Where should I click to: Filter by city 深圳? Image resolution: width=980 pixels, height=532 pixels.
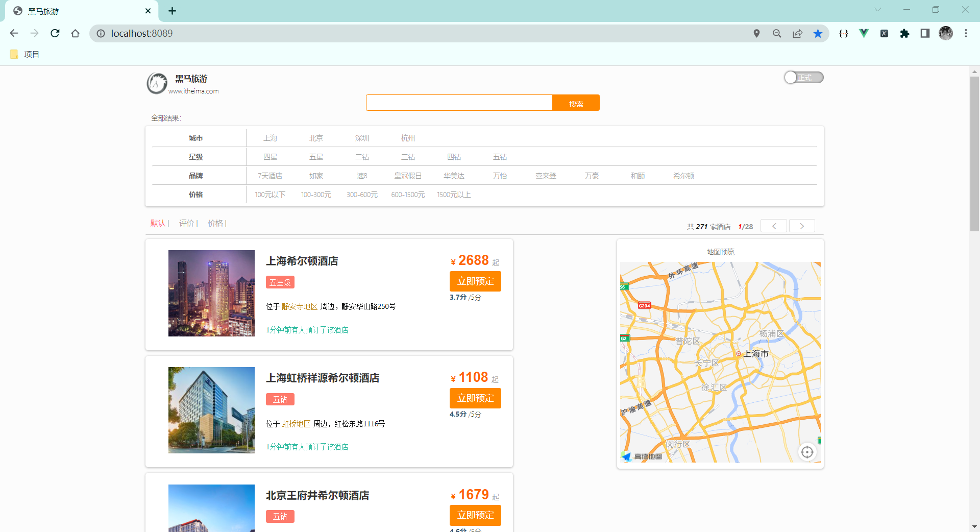click(362, 138)
